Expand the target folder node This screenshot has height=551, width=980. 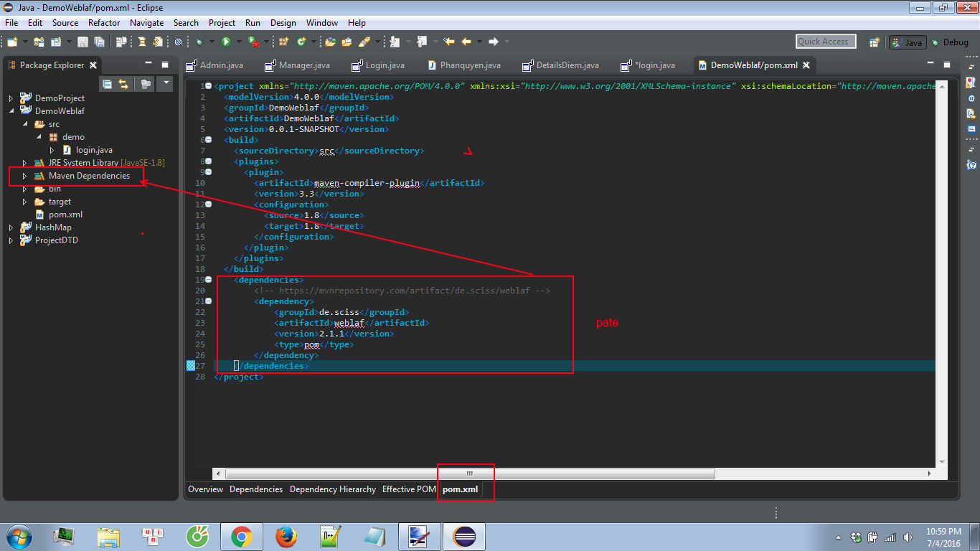(x=25, y=202)
